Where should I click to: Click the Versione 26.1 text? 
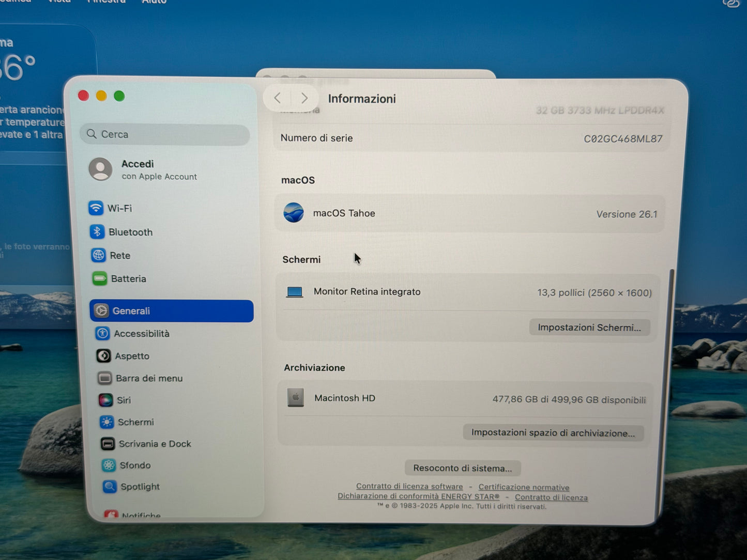click(627, 214)
